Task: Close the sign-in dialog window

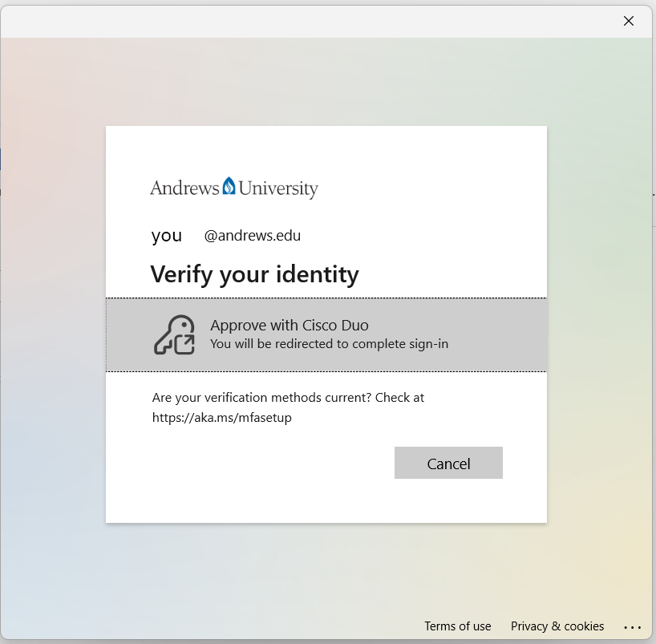Action: click(629, 21)
